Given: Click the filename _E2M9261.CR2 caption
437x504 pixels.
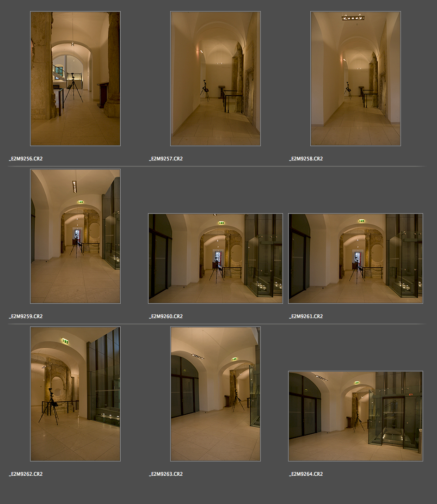Looking at the screenshot, I should point(306,316).
